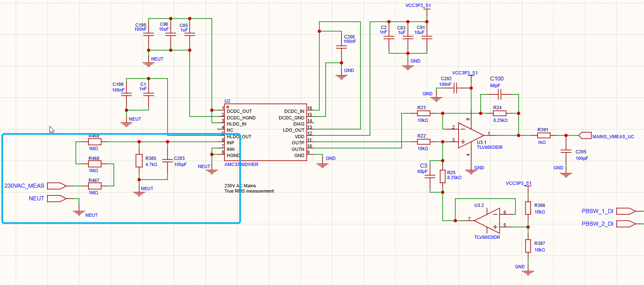Select the C202 100nF capacitor symbol
Screen dimensions: 644x285
[455, 88]
